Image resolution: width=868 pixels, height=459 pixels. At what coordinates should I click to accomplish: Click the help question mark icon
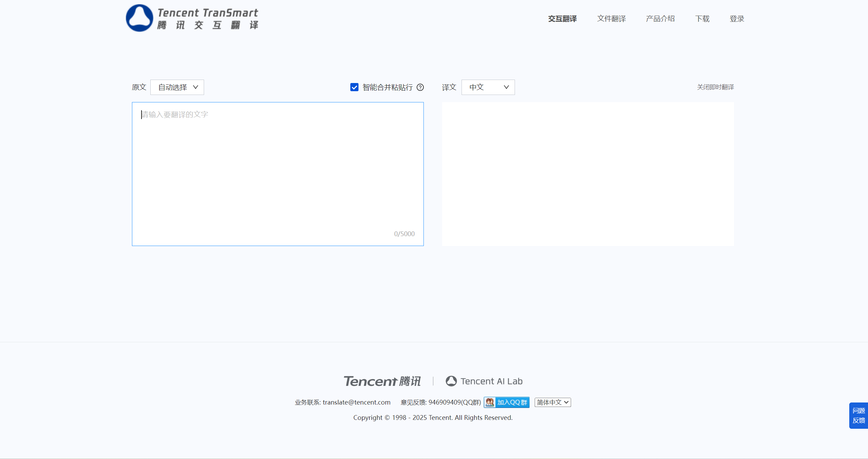coord(420,87)
